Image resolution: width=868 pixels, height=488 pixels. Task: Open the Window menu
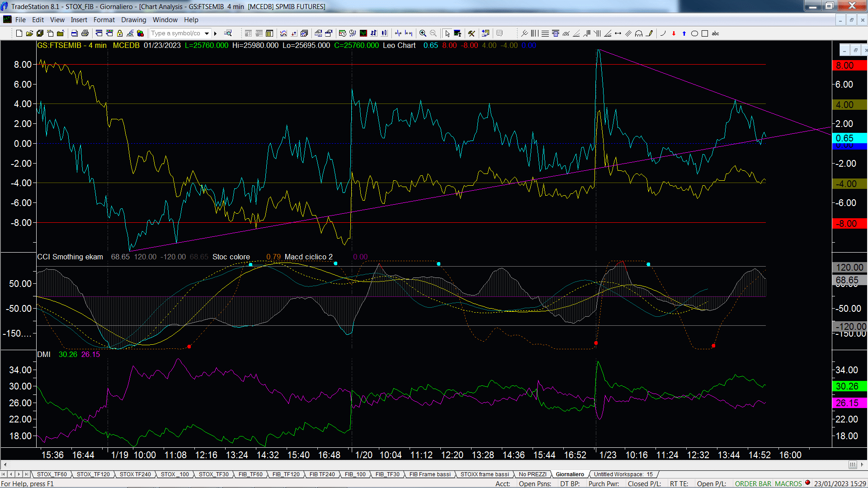165,20
